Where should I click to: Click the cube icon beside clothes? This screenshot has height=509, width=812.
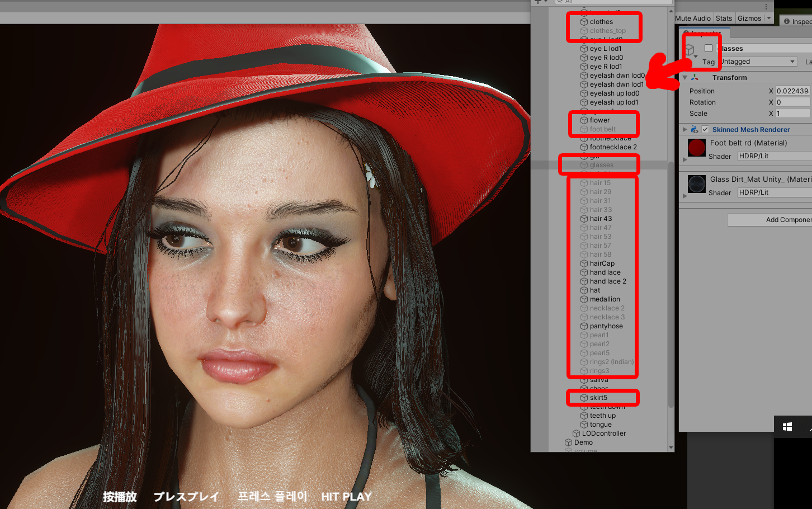(584, 22)
